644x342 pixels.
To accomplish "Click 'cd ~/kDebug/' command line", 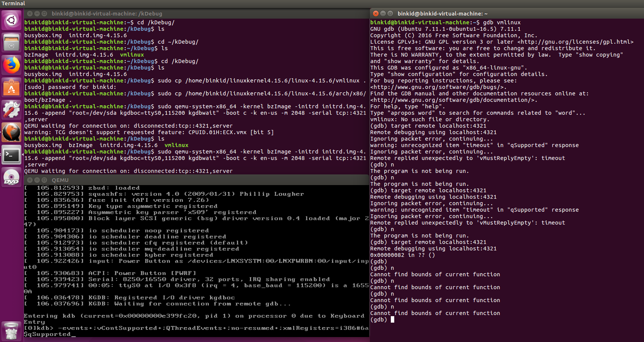I will coord(178,42).
